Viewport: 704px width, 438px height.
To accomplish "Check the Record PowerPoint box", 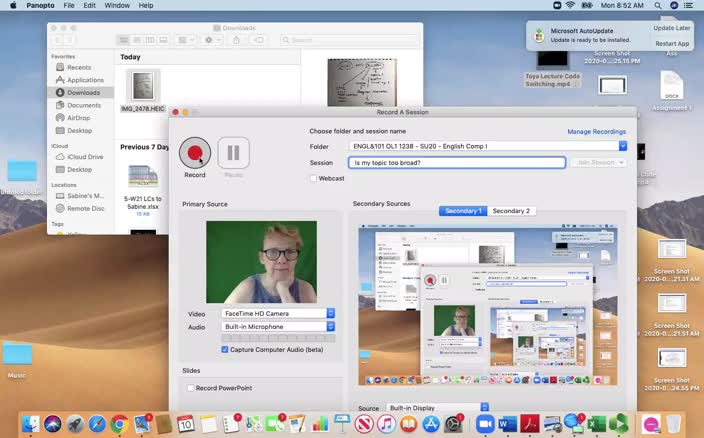I will click(191, 388).
